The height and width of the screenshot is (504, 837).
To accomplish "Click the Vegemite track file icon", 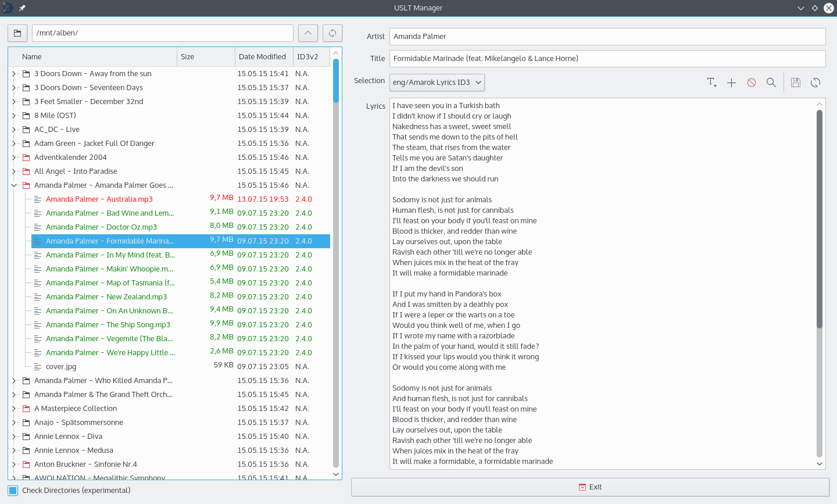I will (x=38, y=339).
